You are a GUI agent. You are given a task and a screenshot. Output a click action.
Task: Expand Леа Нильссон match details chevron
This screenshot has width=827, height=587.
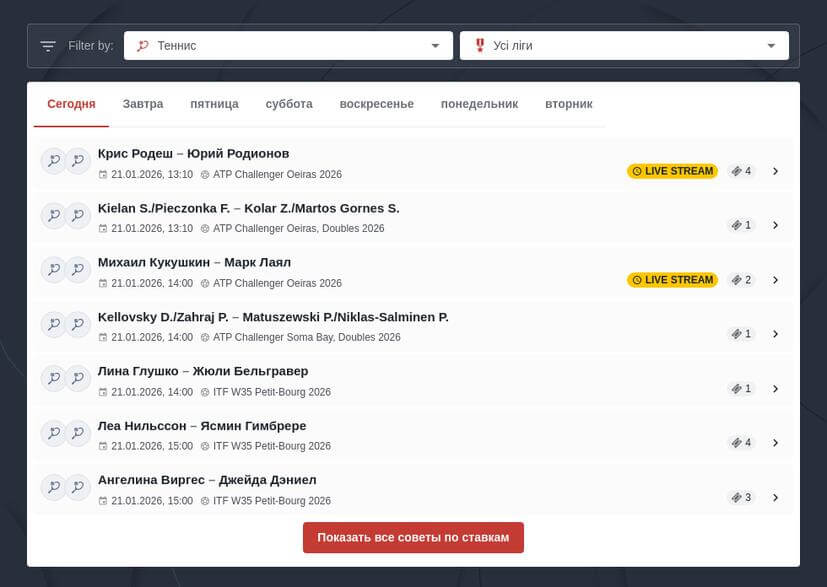(776, 442)
